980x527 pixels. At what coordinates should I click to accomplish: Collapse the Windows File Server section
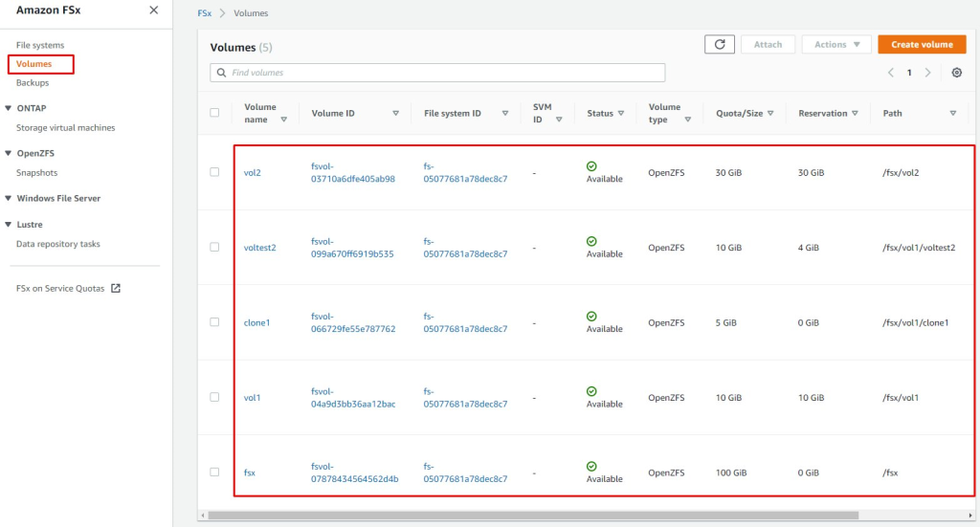pyautogui.click(x=8, y=198)
